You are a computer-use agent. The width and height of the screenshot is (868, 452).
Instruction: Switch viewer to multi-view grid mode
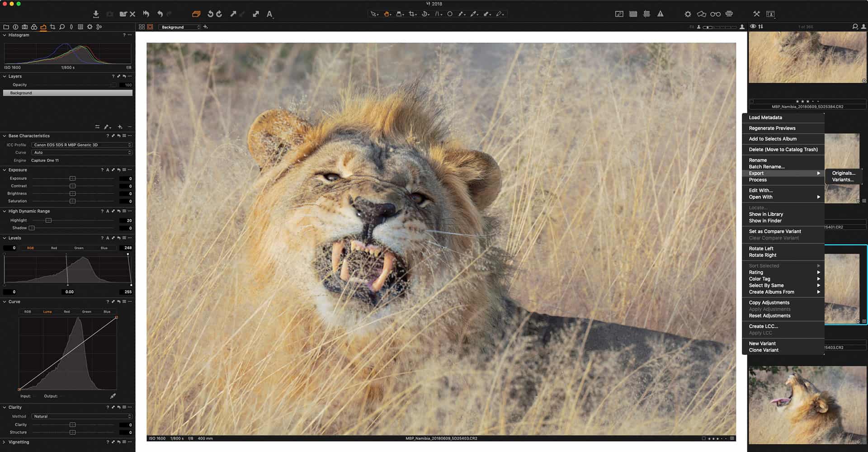142,27
